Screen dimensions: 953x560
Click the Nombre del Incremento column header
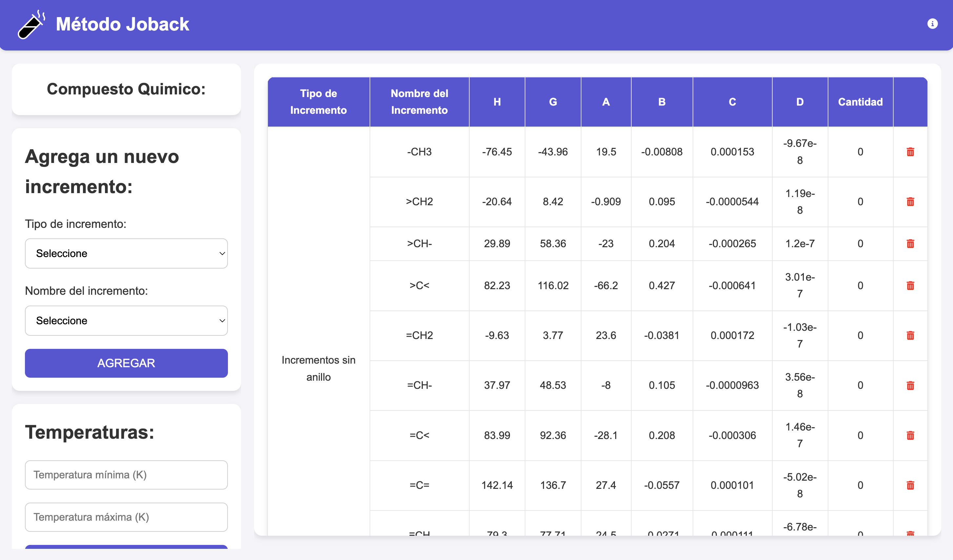pyautogui.click(x=419, y=102)
